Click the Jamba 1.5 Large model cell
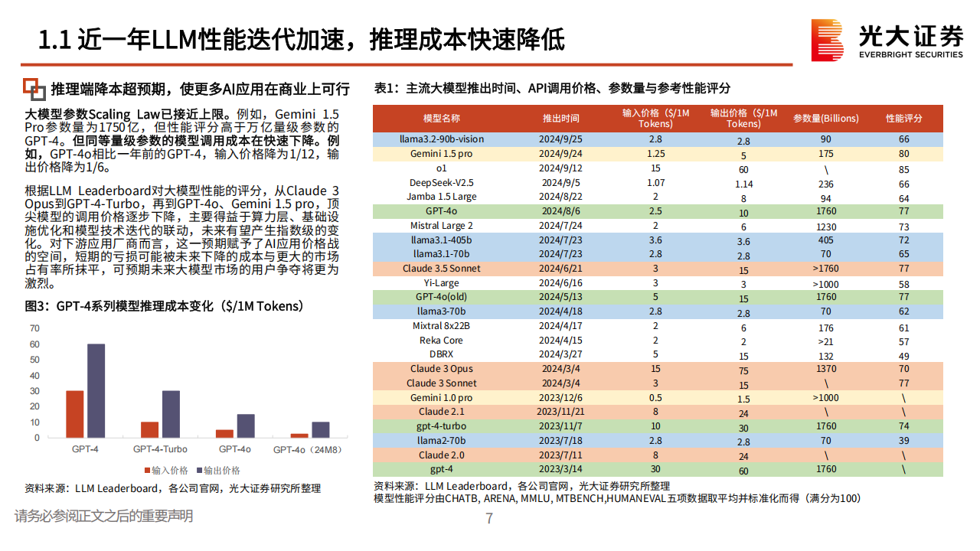 coord(442,197)
